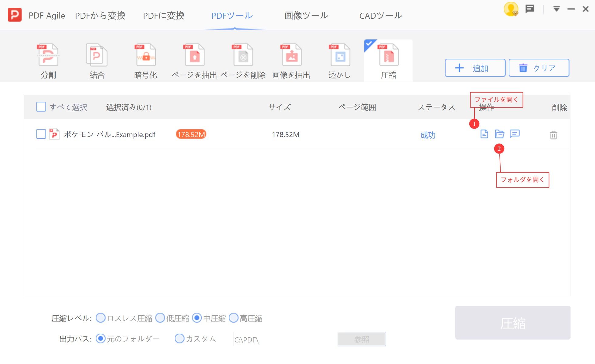The height and width of the screenshot is (364, 595).
Task: Switch to the 画像ツール tab
Action: click(306, 15)
